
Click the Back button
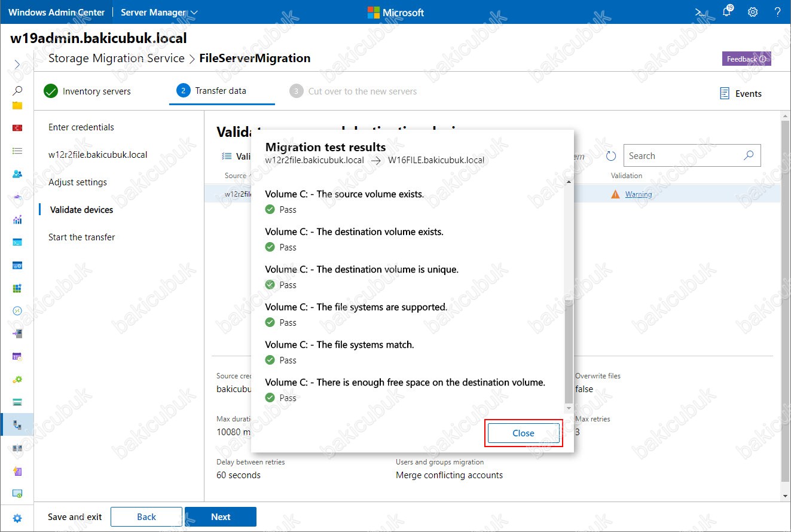tap(146, 517)
